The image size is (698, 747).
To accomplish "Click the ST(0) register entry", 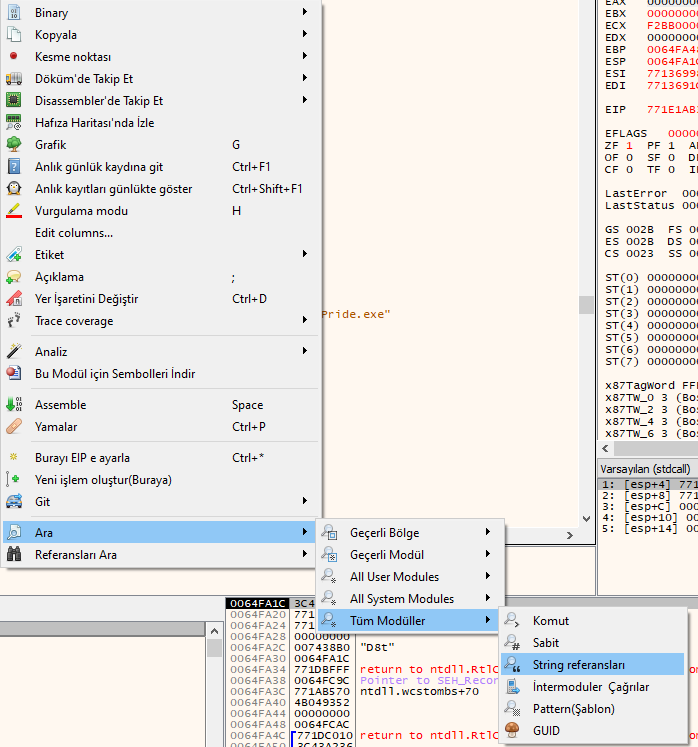I will (x=651, y=277).
